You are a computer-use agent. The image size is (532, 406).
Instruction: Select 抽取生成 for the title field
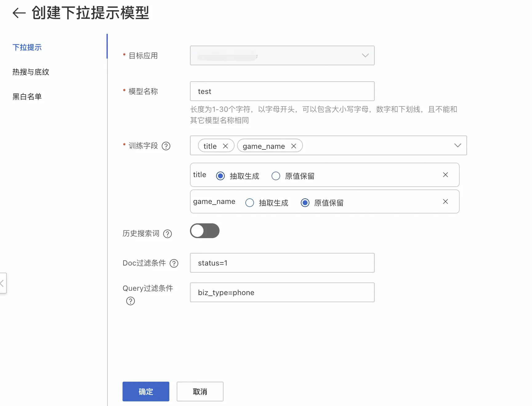click(220, 176)
